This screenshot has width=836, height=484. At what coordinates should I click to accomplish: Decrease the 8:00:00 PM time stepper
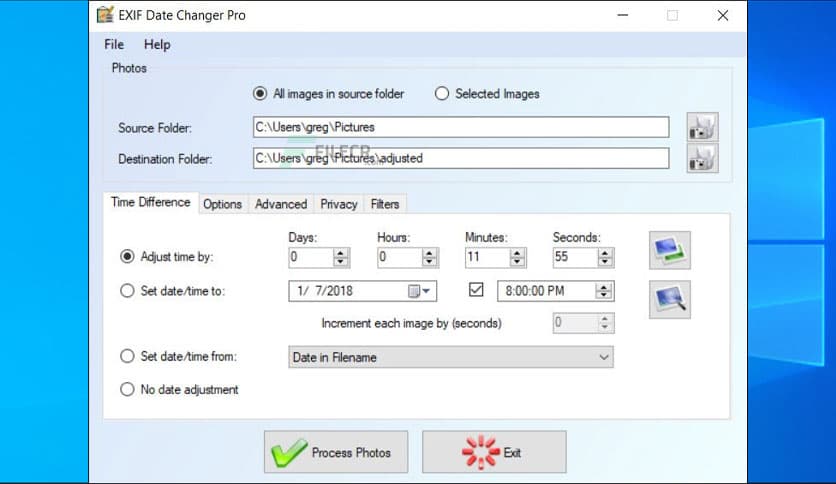tap(604, 295)
